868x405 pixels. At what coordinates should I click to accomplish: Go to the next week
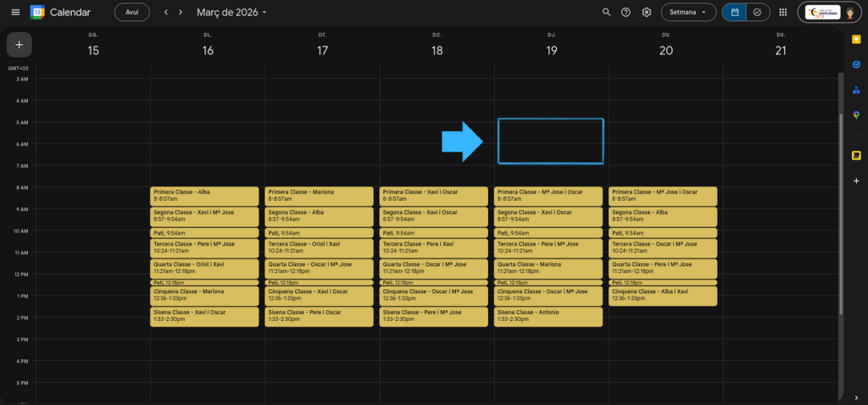point(181,13)
